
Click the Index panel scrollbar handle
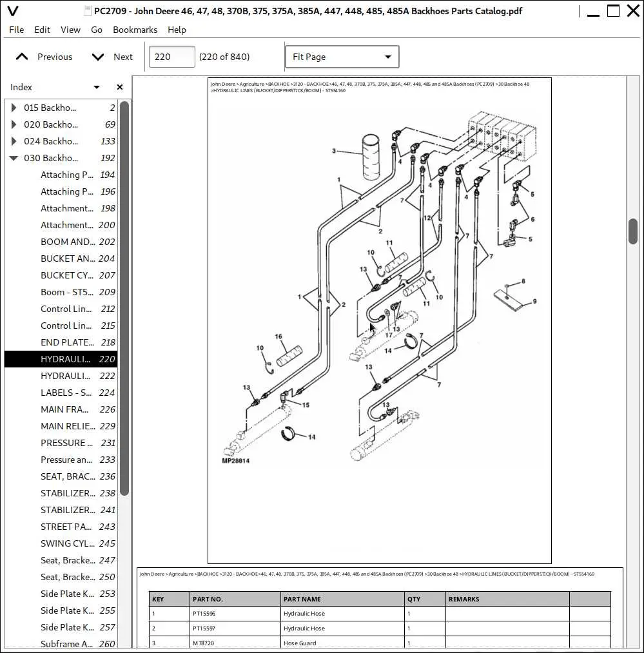(x=124, y=298)
